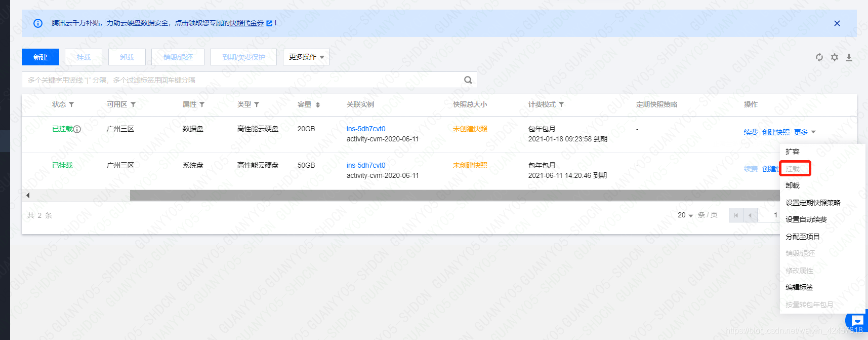
Task: Click the external link icon after 快照代金券
Action: tap(269, 23)
